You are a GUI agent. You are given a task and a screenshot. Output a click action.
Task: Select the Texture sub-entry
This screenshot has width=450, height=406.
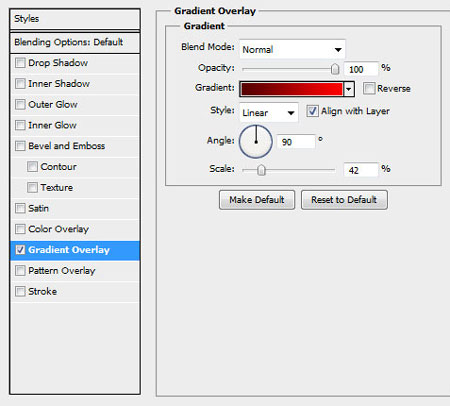(75, 188)
